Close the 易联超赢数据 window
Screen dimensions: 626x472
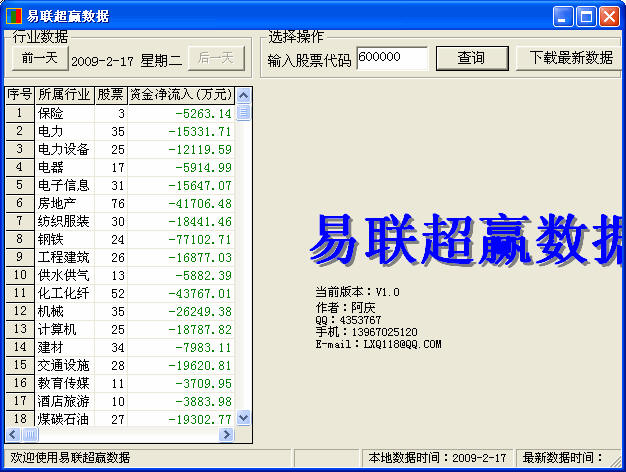pos(610,17)
